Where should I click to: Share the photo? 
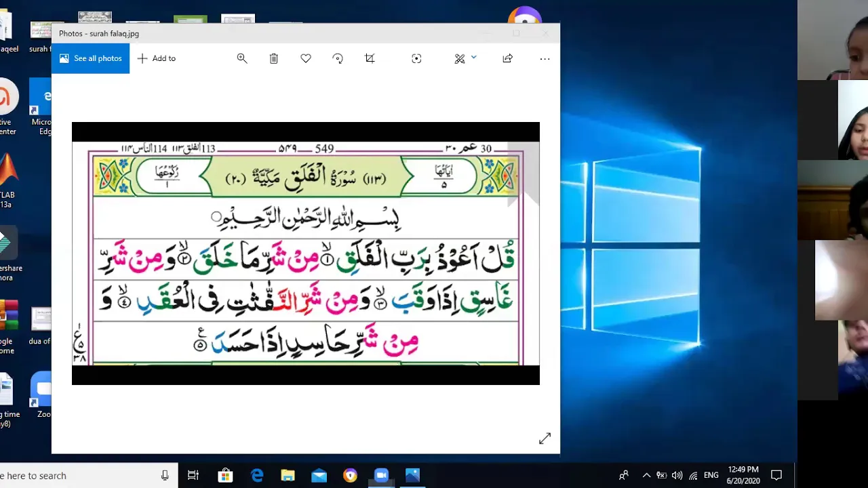(507, 58)
